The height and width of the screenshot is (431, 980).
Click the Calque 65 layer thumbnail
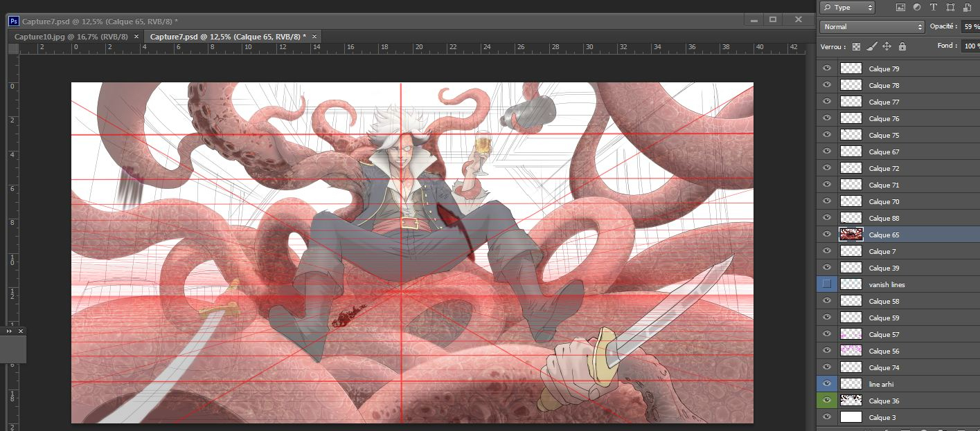(x=850, y=235)
